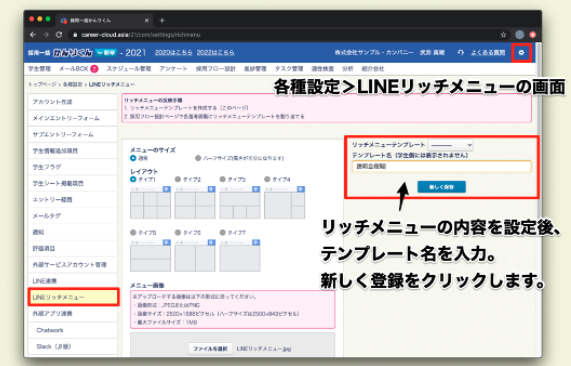Select the タイプ5 layout radio button
The height and width of the screenshot is (366, 571).
(x=133, y=232)
